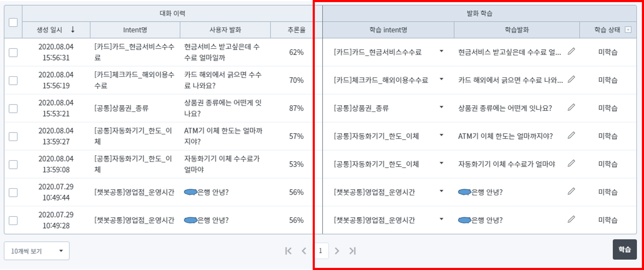Click the sort arrow beside 생성 일시
Screen dimensions: 644x270
pyautogui.click(x=73, y=30)
